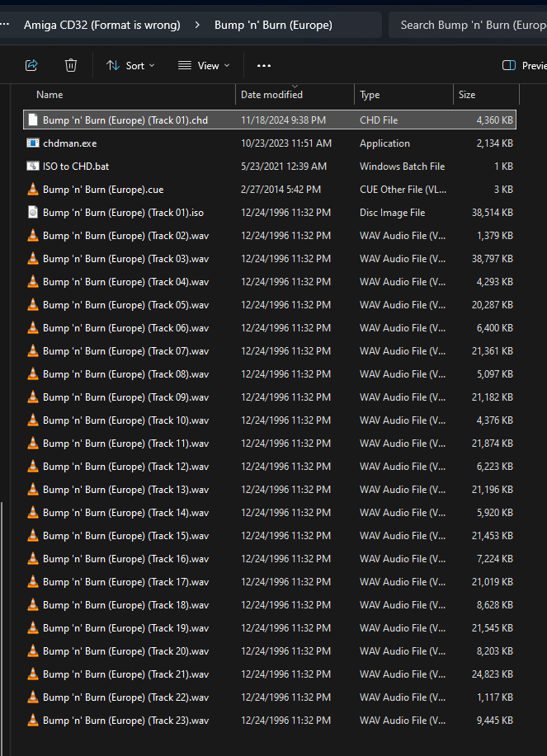This screenshot has height=756, width=547.
Task: Click the 4,360 KB size cell
Action: point(494,120)
